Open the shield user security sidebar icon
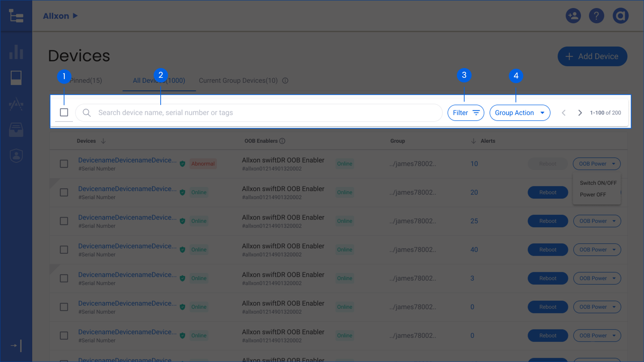Screen dimensions: 644x362 tap(16, 156)
